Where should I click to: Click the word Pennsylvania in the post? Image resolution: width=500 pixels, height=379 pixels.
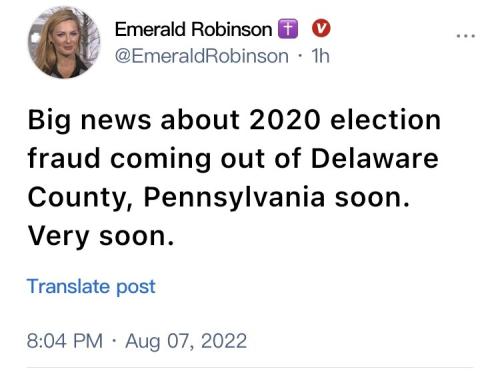click(234, 198)
